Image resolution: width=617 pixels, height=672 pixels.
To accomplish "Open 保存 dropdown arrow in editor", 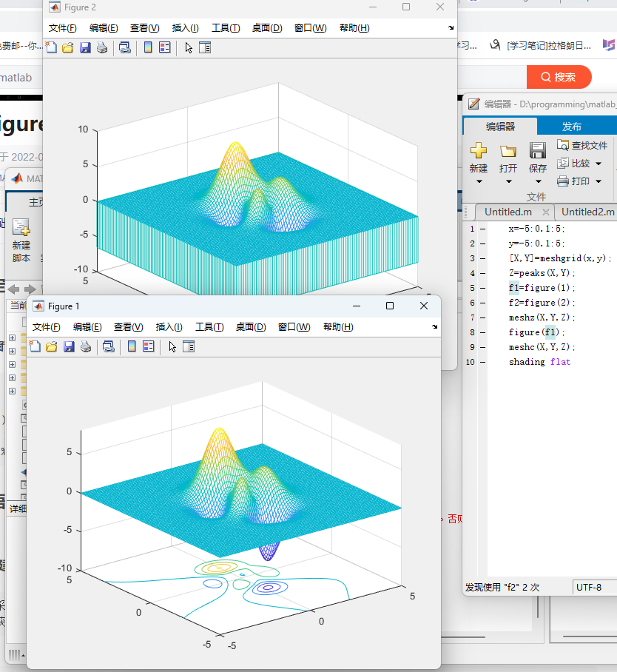I will (538, 182).
